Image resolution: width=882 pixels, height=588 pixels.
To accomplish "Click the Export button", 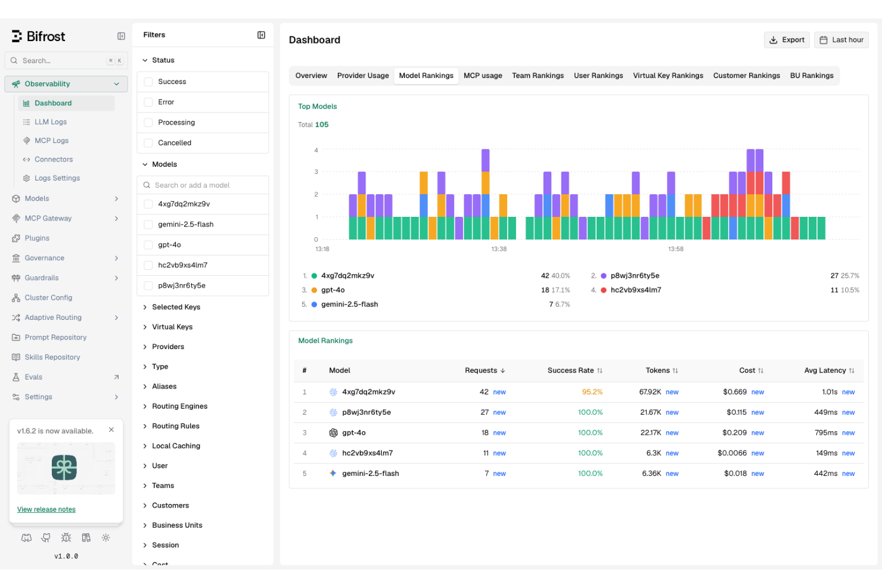I will click(x=787, y=40).
